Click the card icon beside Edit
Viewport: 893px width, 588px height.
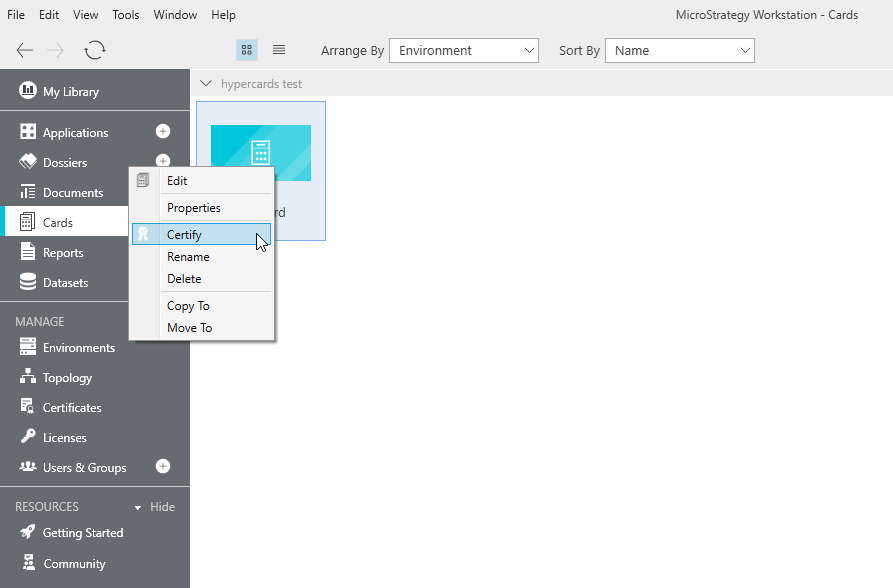(x=143, y=180)
